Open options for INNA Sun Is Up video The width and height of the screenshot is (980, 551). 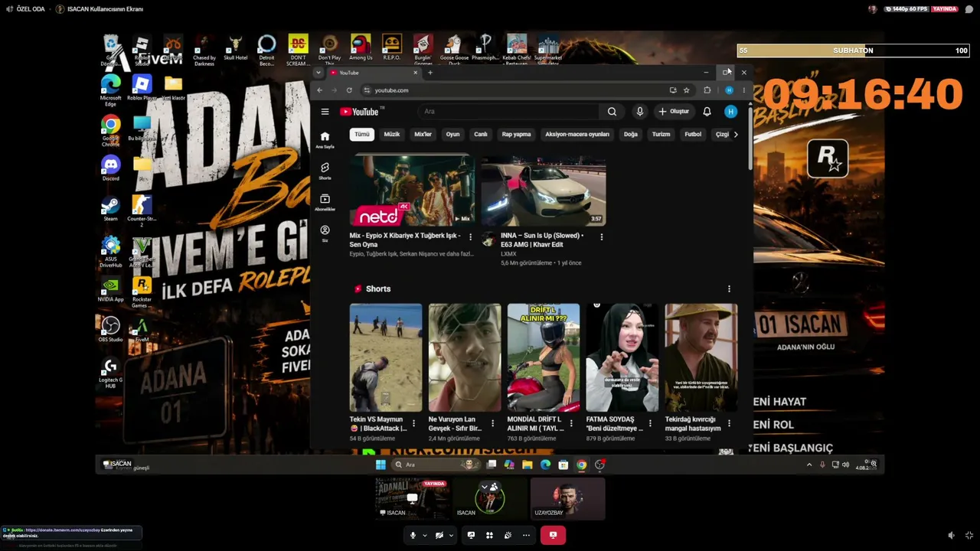coord(601,237)
